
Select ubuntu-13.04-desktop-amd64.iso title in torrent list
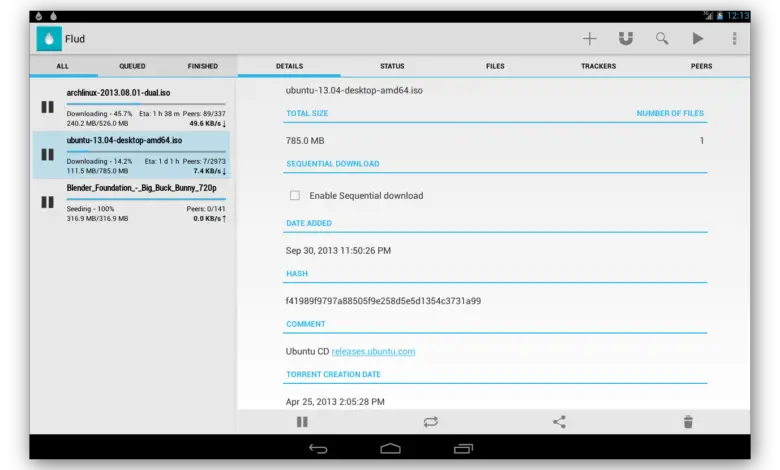(124, 140)
